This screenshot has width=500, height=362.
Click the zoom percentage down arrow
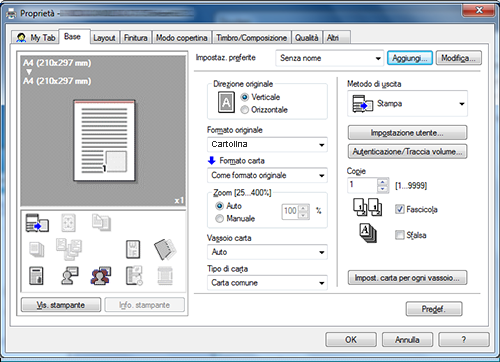[x=303, y=215]
